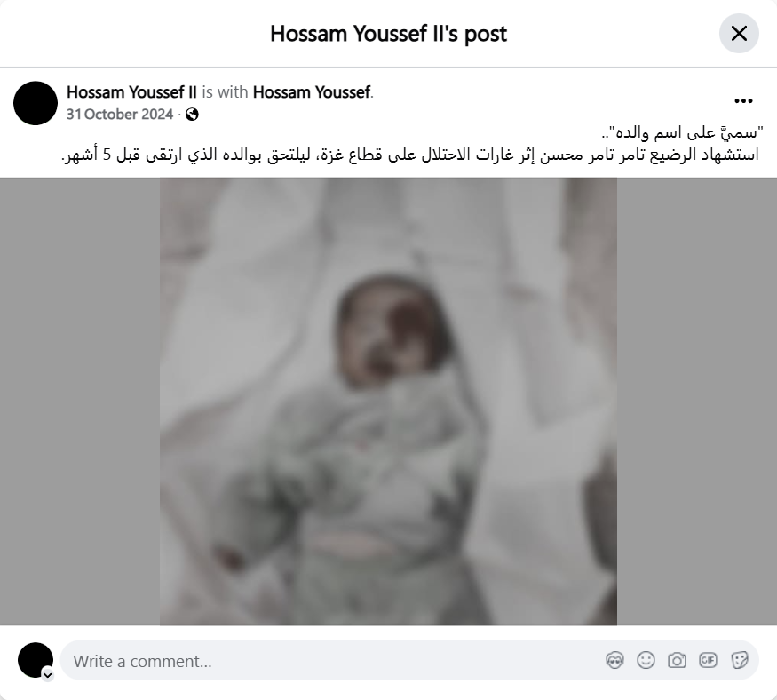777x700 pixels.
Task: Click the commenter avatar beside comment box
Action: 36,660
